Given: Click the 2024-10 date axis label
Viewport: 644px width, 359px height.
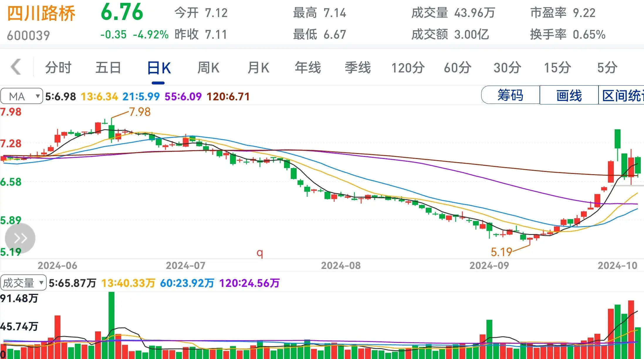Looking at the screenshot, I should coord(618,265).
